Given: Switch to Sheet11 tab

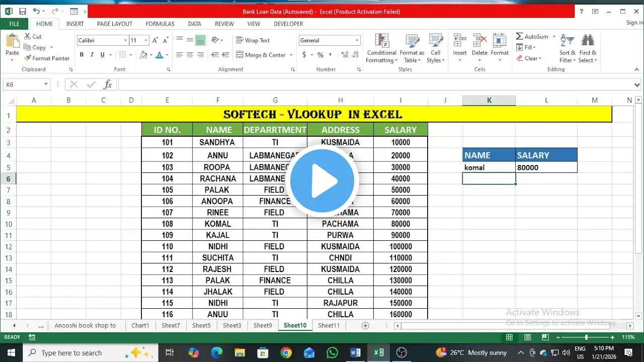Looking at the screenshot, I should point(329,325).
